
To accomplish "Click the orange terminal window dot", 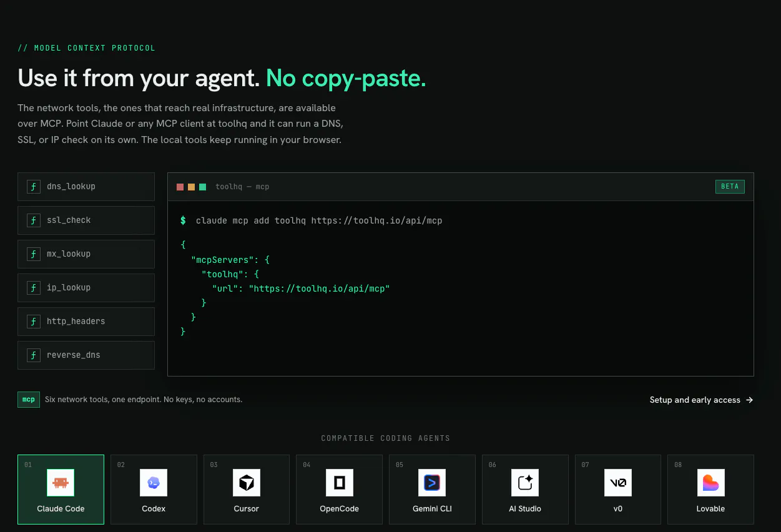I will [191, 187].
